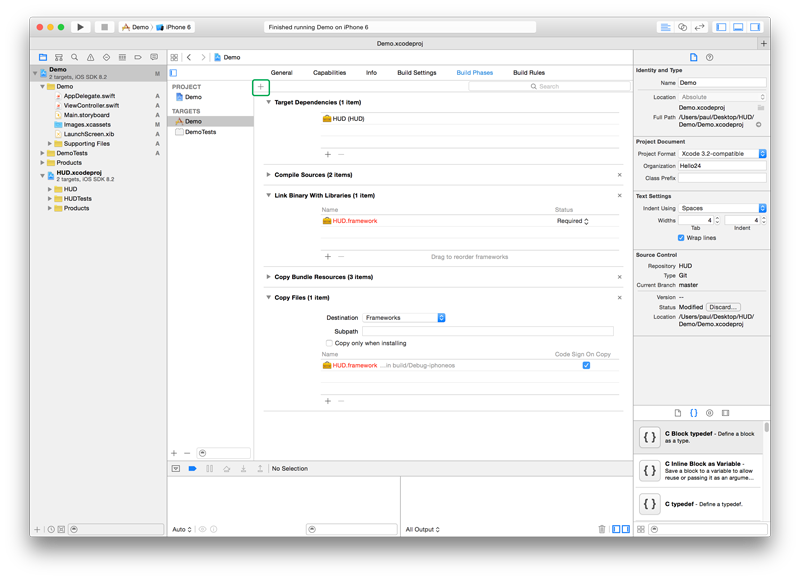Open the Test navigator
The width and height of the screenshot is (800, 579).
[x=106, y=57]
